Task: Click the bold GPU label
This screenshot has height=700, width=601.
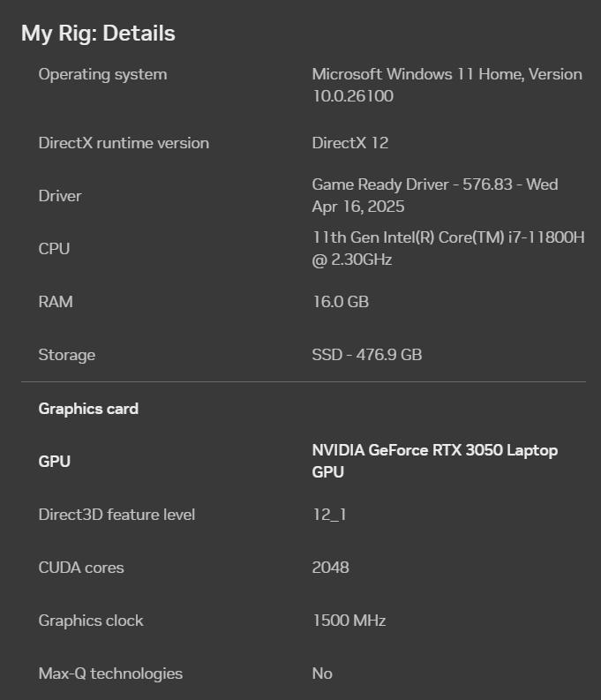Action: 54,462
